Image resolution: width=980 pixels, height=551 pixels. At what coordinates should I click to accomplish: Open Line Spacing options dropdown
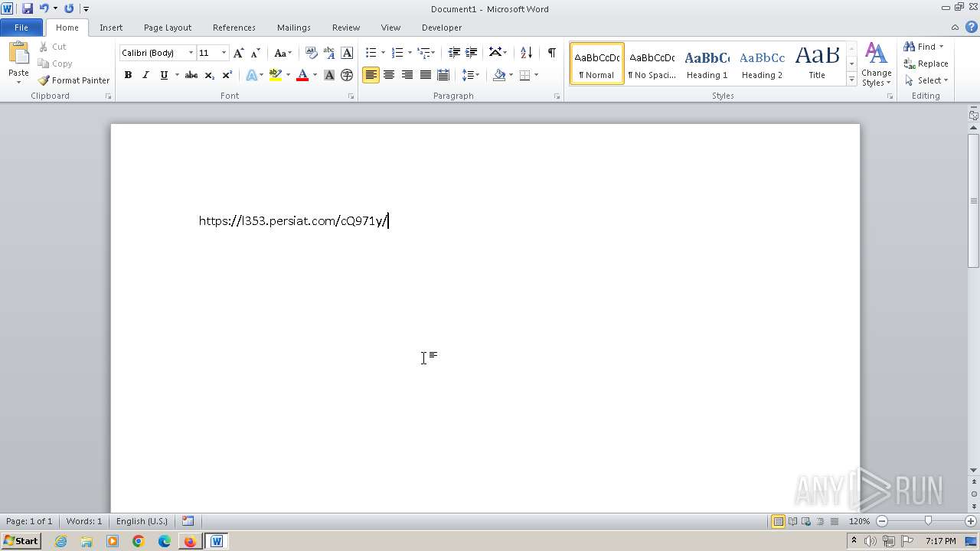click(470, 75)
